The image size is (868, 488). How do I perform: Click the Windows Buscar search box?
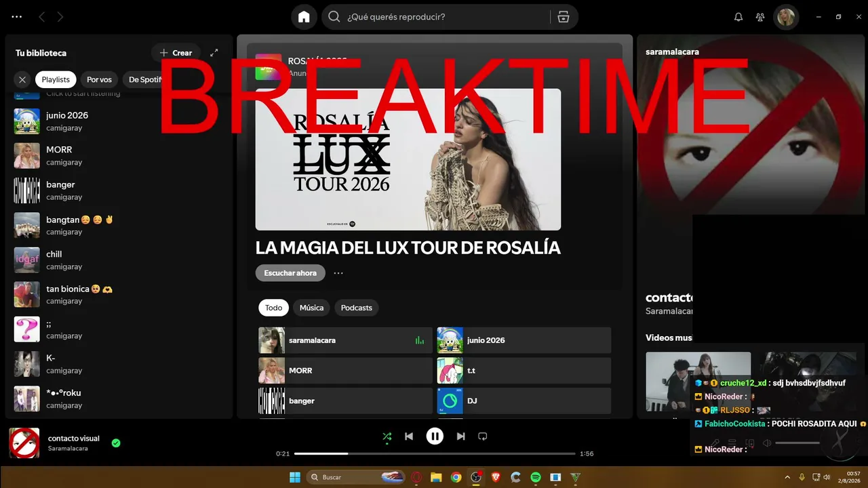(355, 477)
